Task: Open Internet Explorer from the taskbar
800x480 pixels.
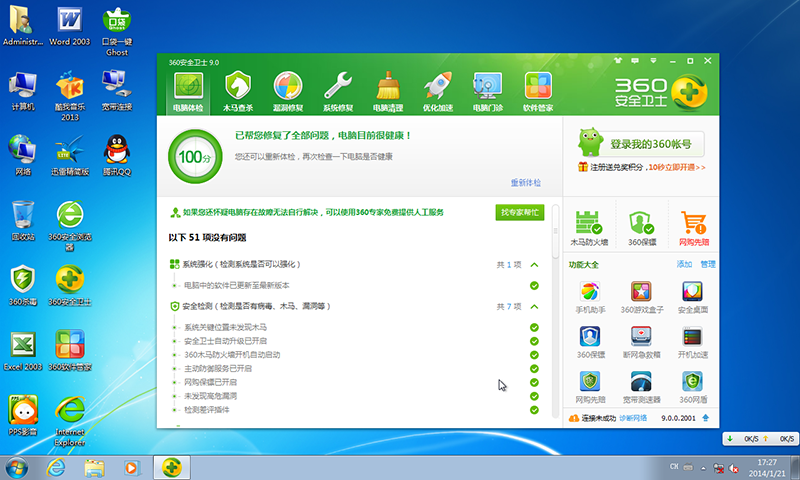Action: click(55, 467)
